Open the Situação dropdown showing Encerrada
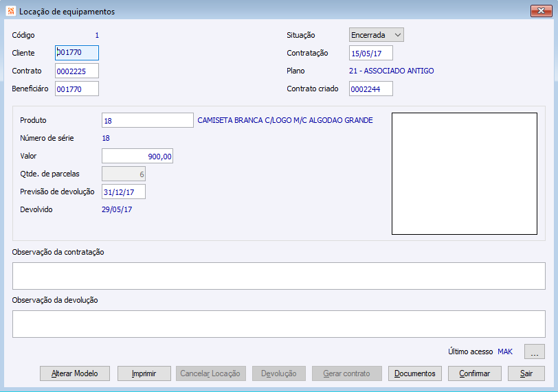The image size is (558, 392). click(376, 35)
